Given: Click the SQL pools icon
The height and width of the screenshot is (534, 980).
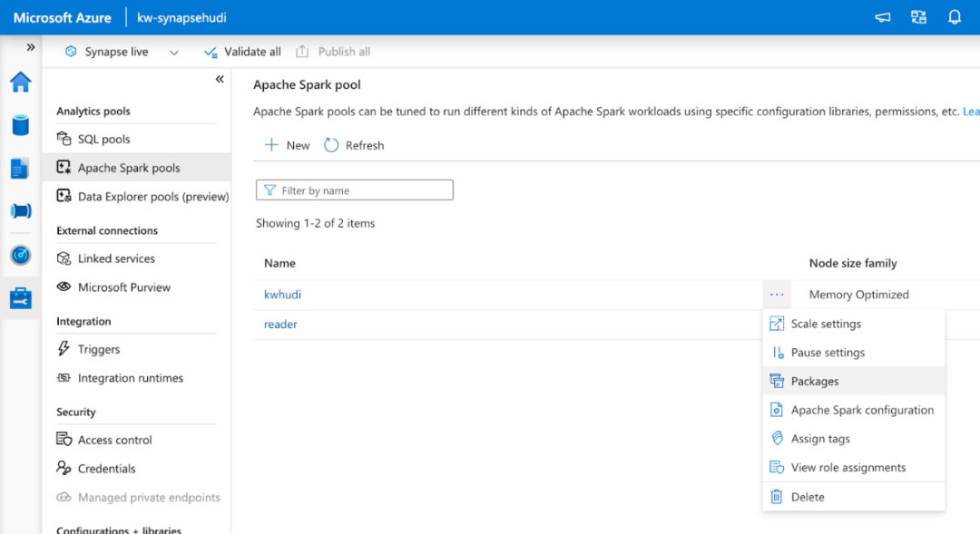Looking at the screenshot, I should [64, 138].
